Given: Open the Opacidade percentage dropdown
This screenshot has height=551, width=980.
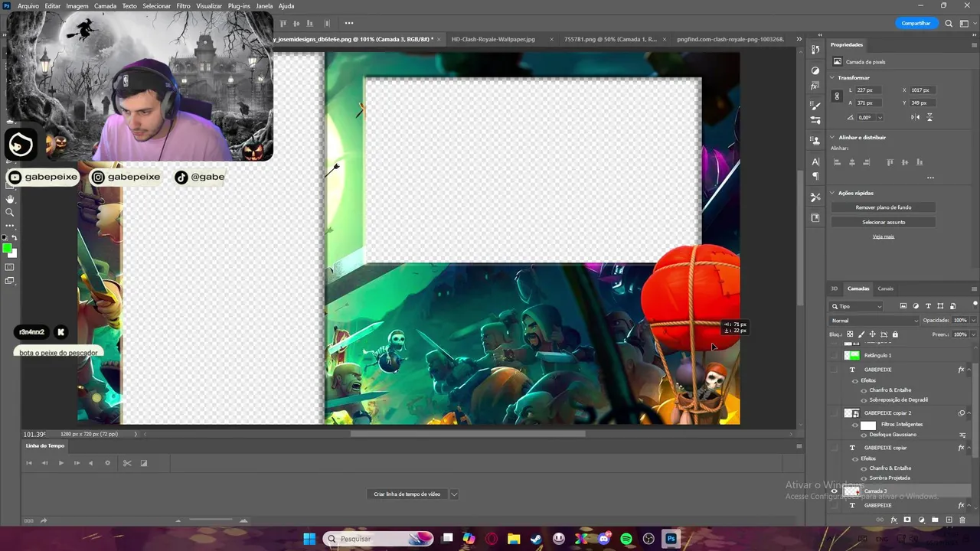Looking at the screenshot, I should [x=973, y=321].
